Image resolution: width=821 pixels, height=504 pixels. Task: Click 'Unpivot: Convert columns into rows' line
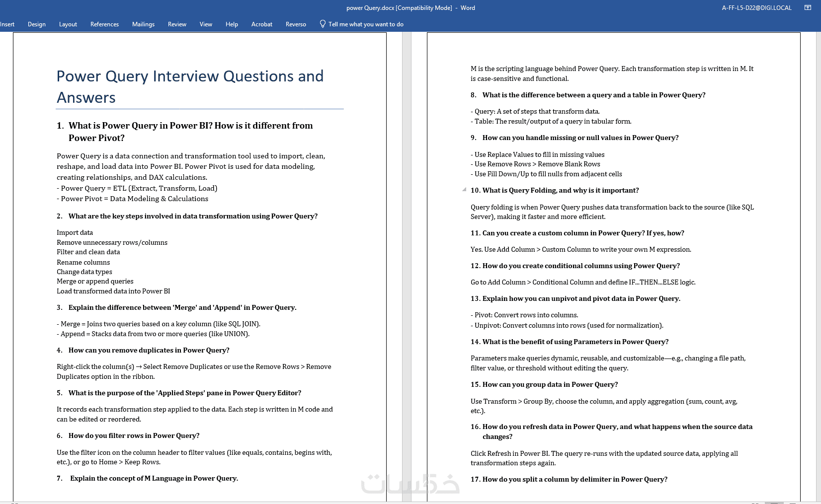pyautogui.click(x=567, y=325)
